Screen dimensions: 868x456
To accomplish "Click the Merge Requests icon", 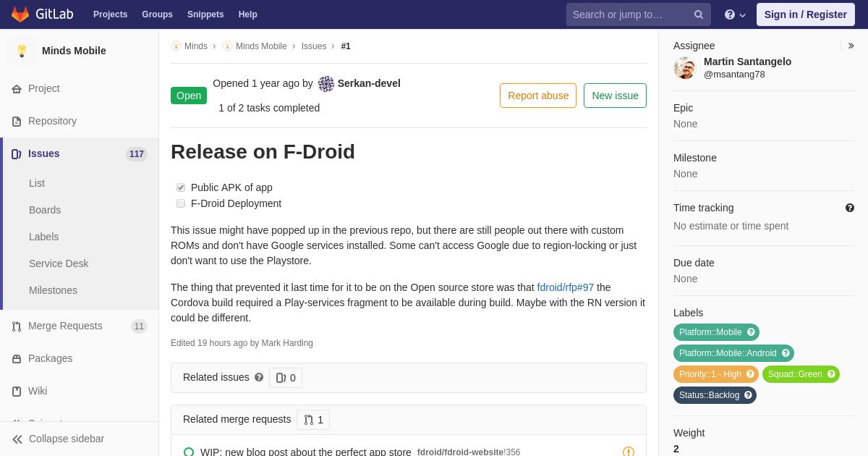I will click(x=17, y=326).
